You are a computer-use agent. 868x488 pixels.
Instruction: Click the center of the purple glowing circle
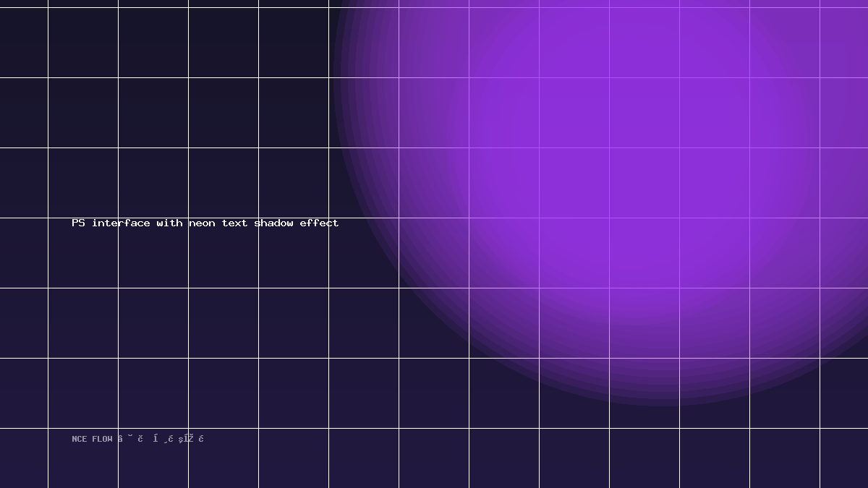coord(662,80)
